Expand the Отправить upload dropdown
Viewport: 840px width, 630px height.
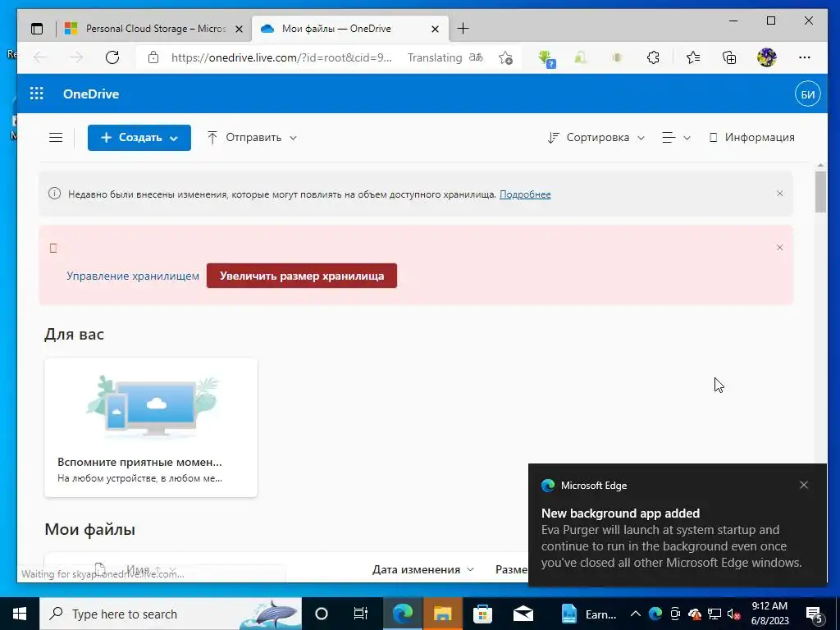252,138
